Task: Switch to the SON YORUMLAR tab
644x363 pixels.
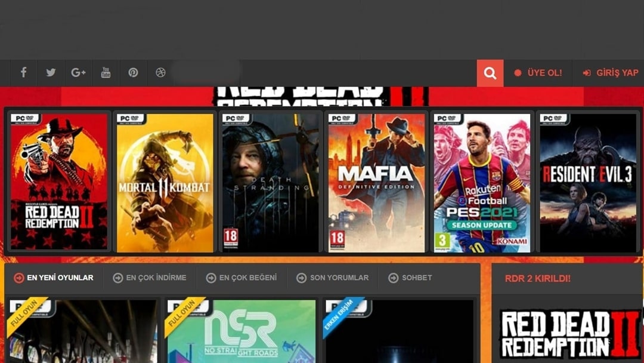Action: click(333, 278)
